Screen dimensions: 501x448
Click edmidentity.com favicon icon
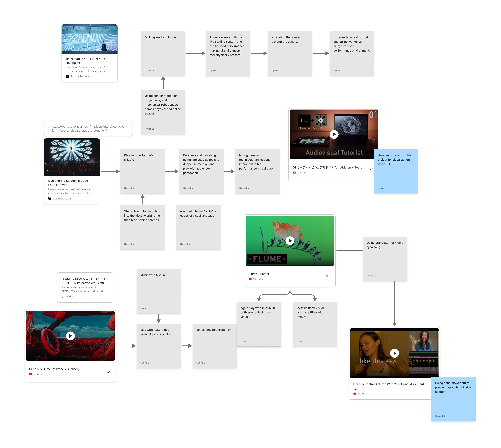click(50, 198)
